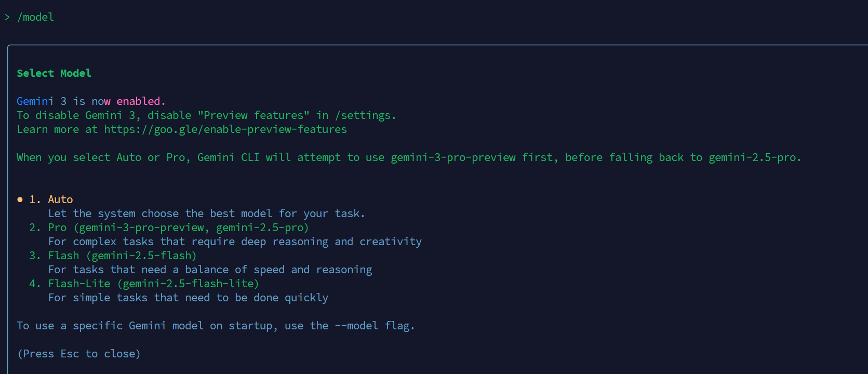Click the Flash-Lite description about simple tasks
Screen dimensions: 868x374
188,297
